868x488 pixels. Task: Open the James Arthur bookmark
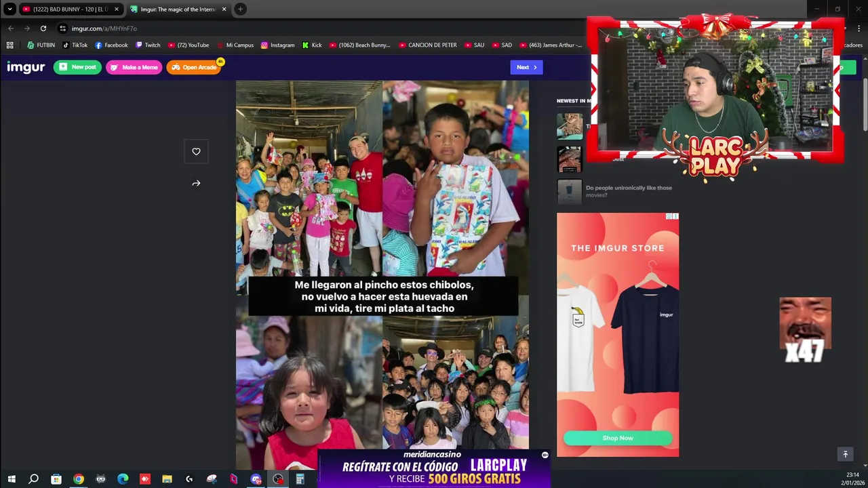(x=551, y=45)
